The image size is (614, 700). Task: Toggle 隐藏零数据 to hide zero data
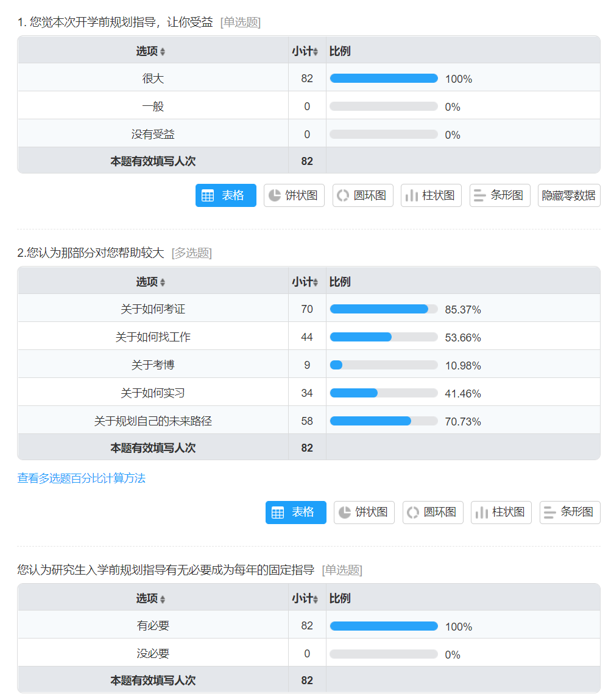[x=569, y=195]
